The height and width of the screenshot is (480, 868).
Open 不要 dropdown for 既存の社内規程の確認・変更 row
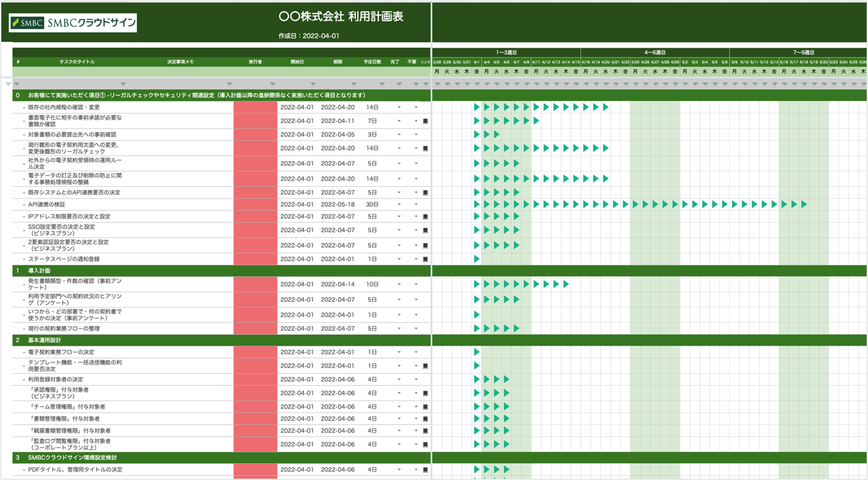click(x=416, y=108)
